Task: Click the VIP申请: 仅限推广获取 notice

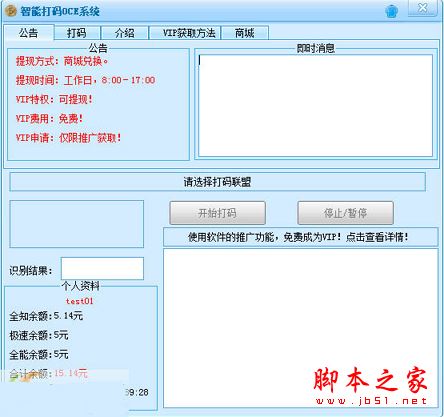Action: tap(68, 137)
